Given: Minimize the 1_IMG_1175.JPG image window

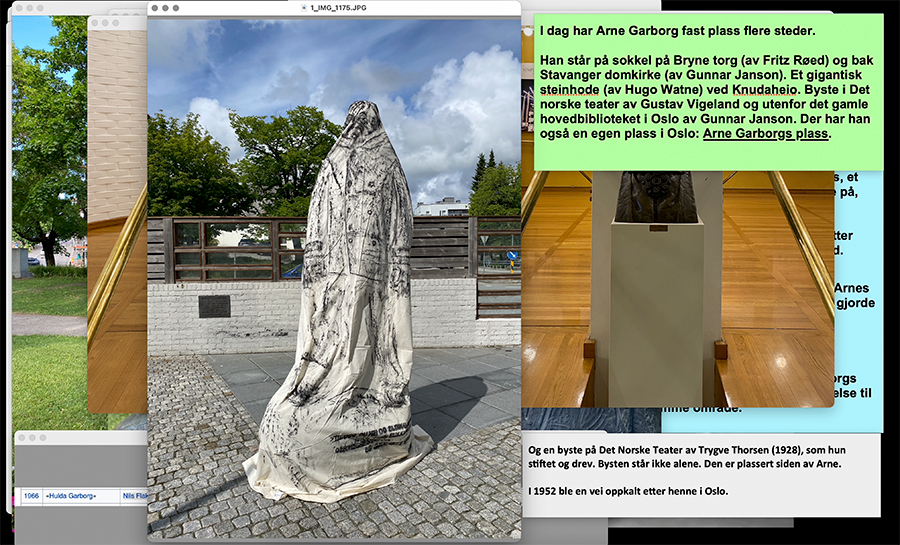Looking at the screenshot, I should click(x=166, y=7).
